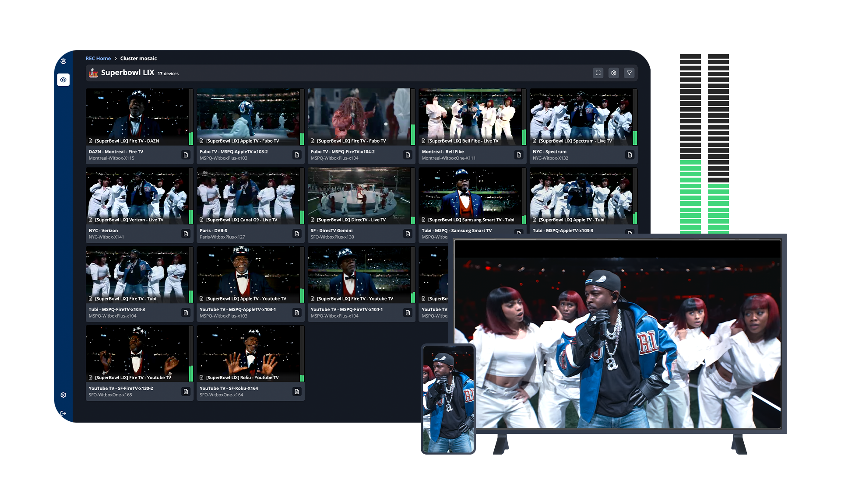Select the DirecTV - Live TV thumbnail
The width and height of the screenshot is (841, 504).
coord(359,195)
